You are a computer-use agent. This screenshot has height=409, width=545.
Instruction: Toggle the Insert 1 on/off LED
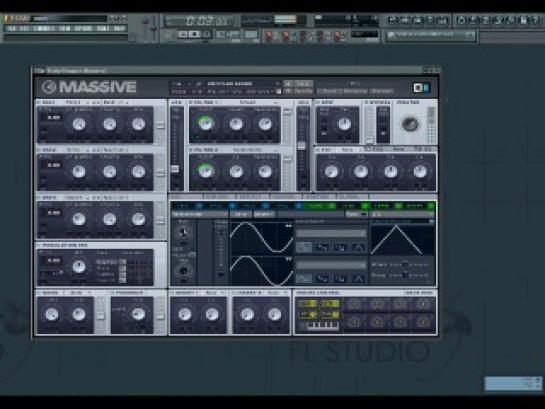click(172, 293)
